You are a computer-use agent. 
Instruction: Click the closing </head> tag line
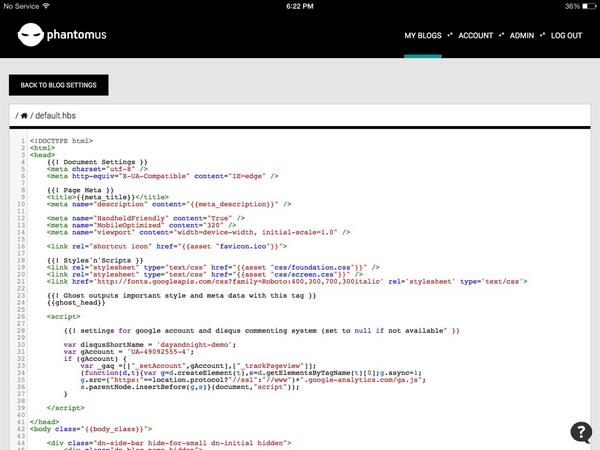[44, 422]
